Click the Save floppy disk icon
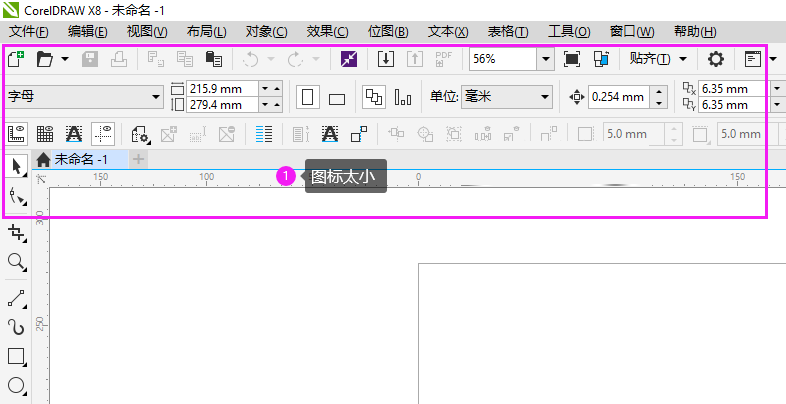Image resolution: width=786 pixels, height=404 pixels. coord(90,59)
